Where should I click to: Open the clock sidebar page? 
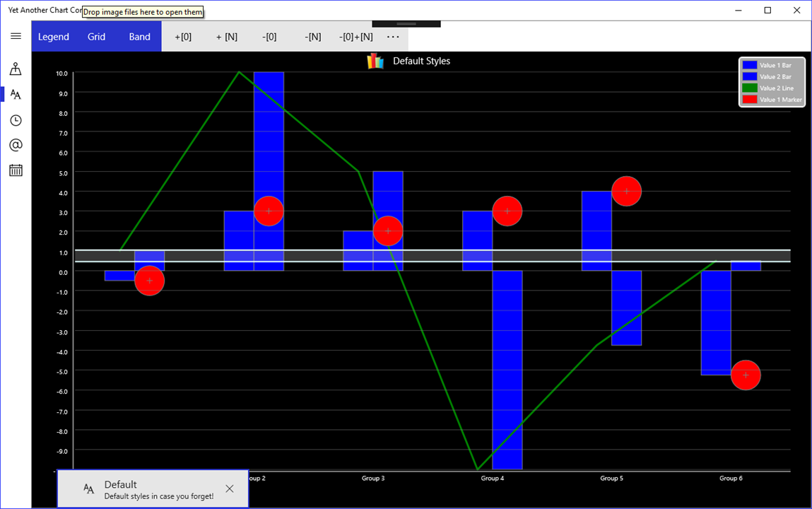click(x=16, y=120)
